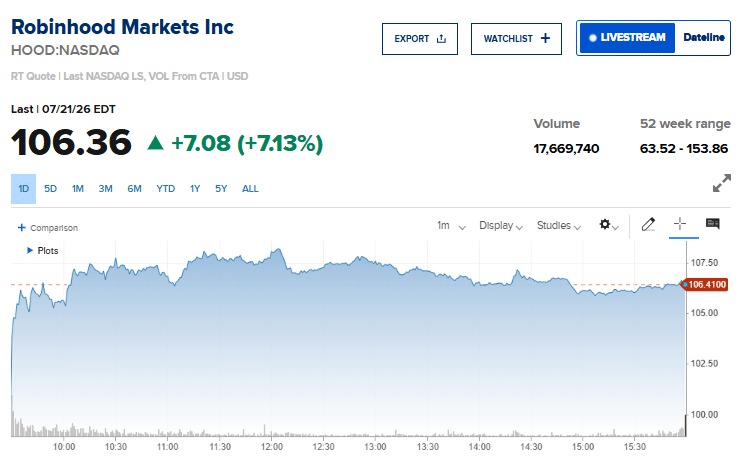Open chart settings gear icon
This screenshot has height=458, width=737.
[x=605, y=224]
